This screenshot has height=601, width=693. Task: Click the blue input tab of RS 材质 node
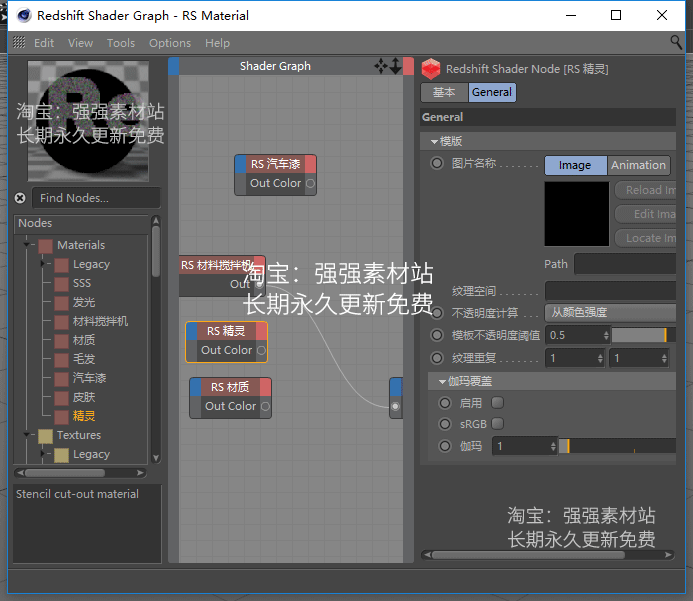195,387
